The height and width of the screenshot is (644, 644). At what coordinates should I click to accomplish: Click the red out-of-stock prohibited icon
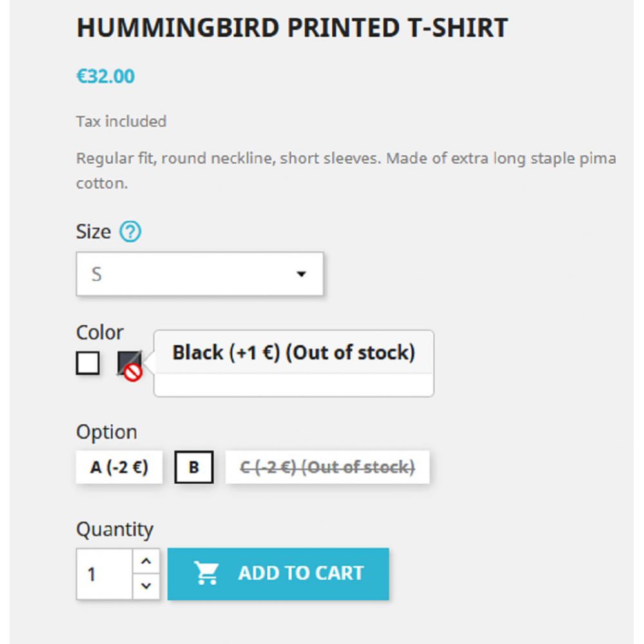[133, 372]
